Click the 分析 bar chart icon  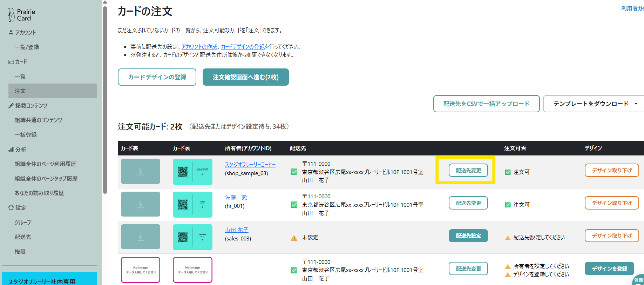click(x=11, y=150)
